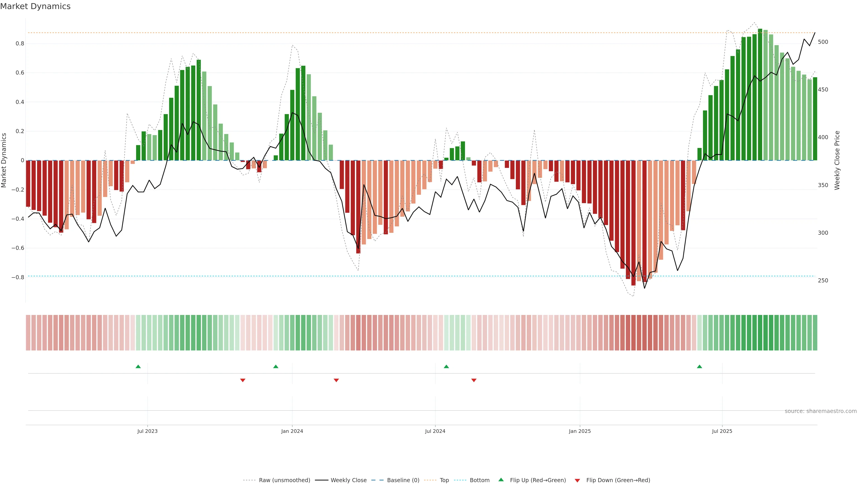Click the first red flip-down triangle marker

tap(243, 380)
